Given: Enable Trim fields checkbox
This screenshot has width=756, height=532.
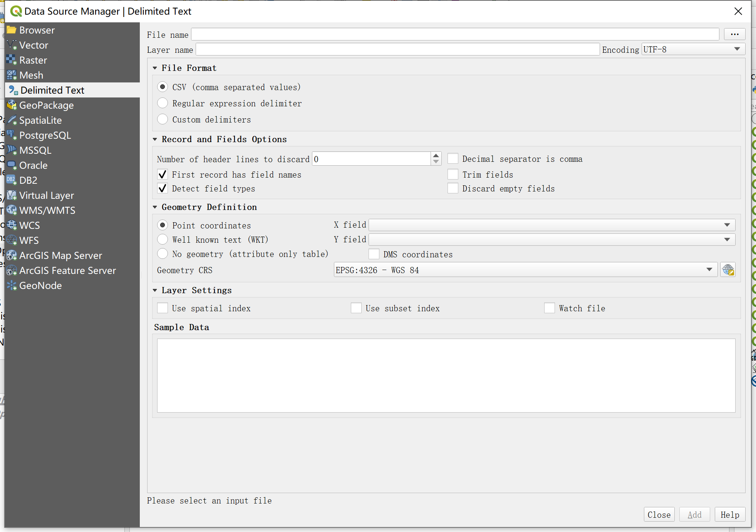Looking at the screenshot, I should [x=453, y=175].
